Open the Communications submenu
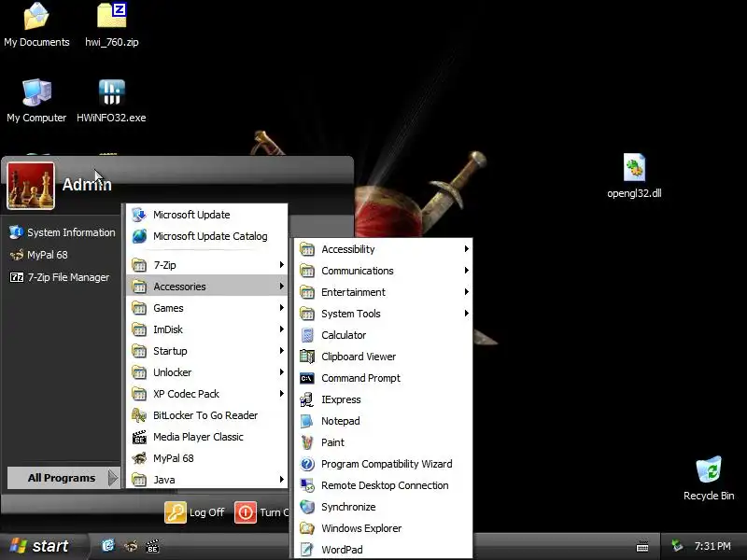747x560 pixels. click(x=384, y=271)
